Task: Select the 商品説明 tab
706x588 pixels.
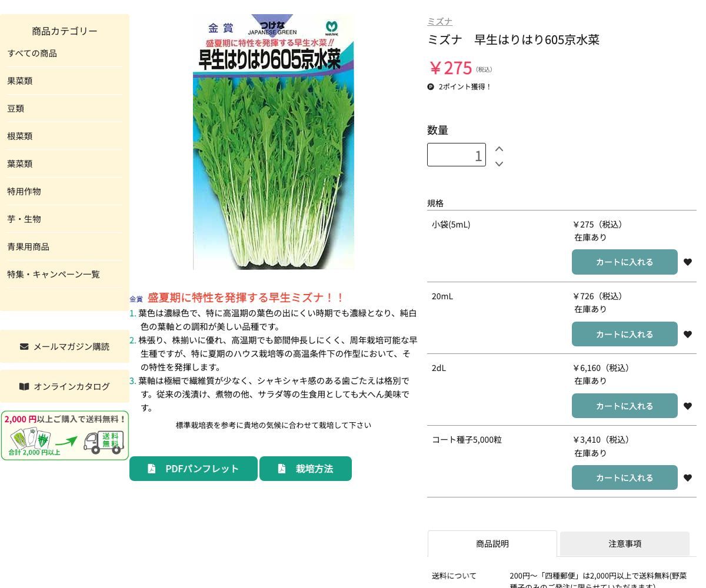Action: pyautogui.click(x=492, y=543)
